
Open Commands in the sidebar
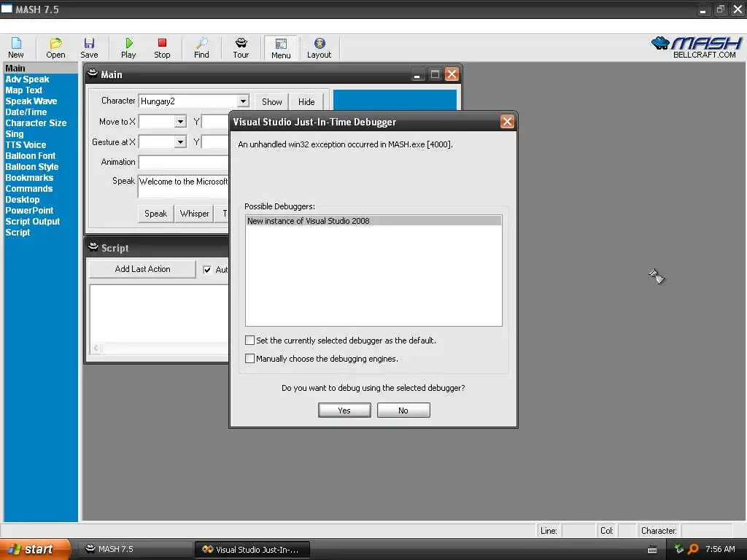28,189
